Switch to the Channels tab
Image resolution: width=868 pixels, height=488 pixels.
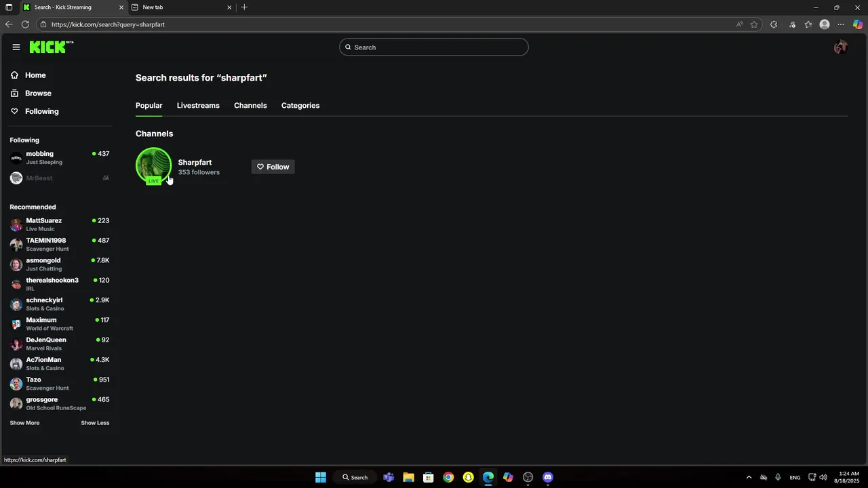250,106
